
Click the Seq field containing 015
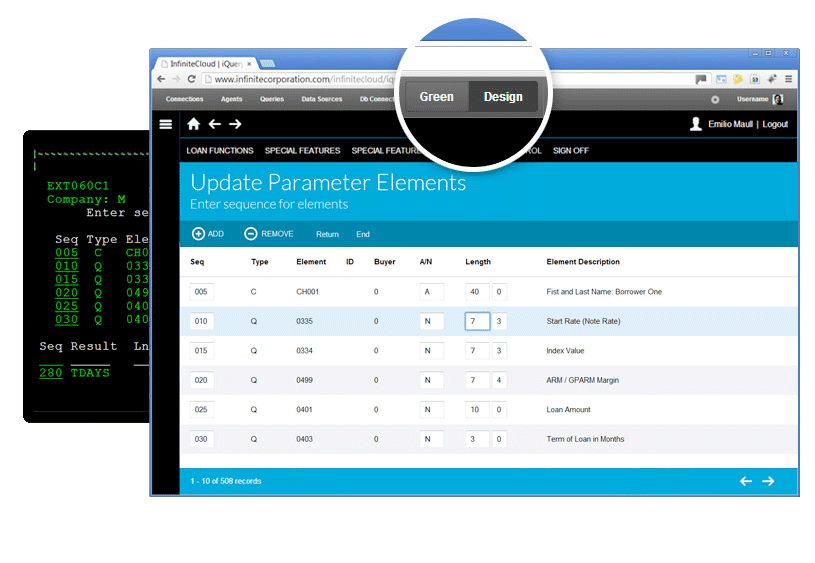(202, 350)
